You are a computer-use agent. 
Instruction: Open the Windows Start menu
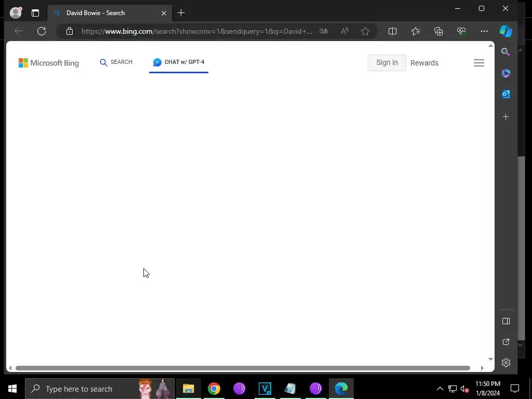(12, 389)
